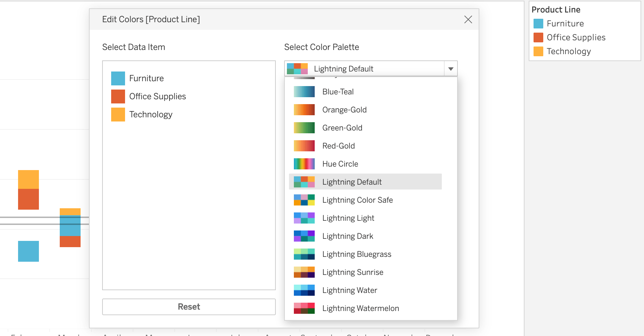644x336 pixels.
Task: Click the Lightning Default preview in the combo box
Action: pyautogui.click(x=297, y=69)
